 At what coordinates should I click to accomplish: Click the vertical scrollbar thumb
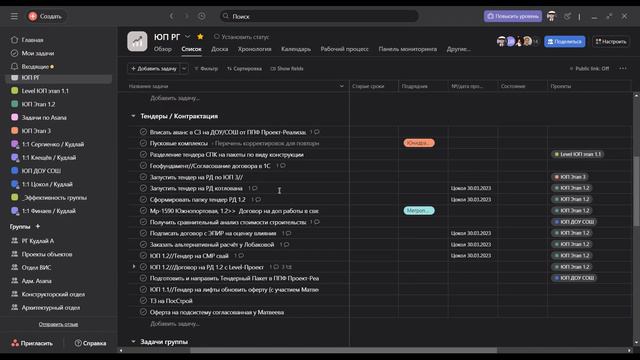636,191
